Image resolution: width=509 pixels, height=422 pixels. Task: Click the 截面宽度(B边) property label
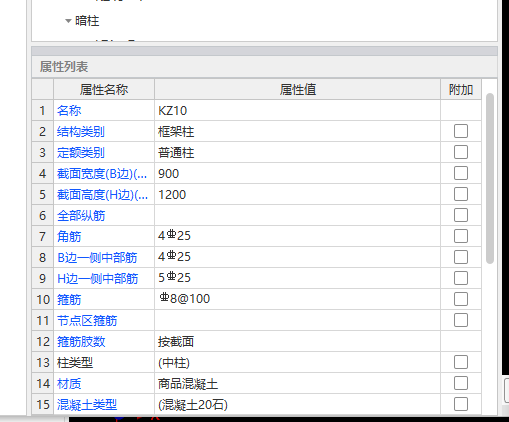[x=102, y=173]
